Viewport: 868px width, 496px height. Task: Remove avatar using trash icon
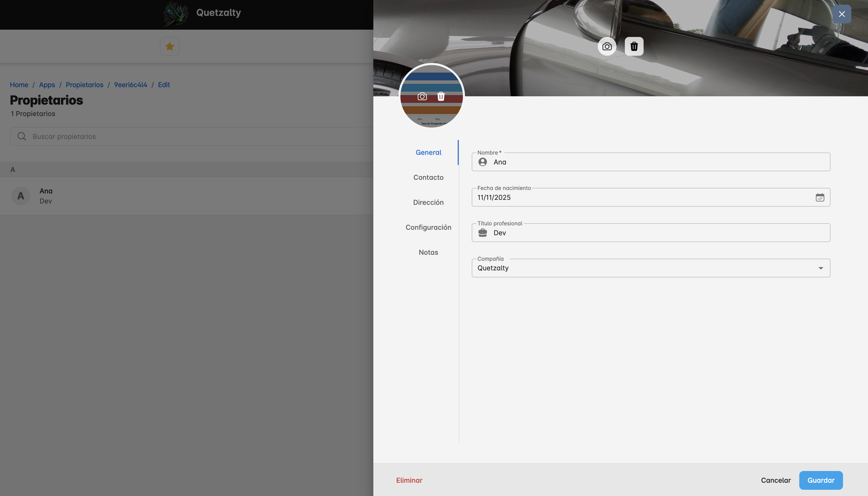pyautogui.click(x=441, y=96)
